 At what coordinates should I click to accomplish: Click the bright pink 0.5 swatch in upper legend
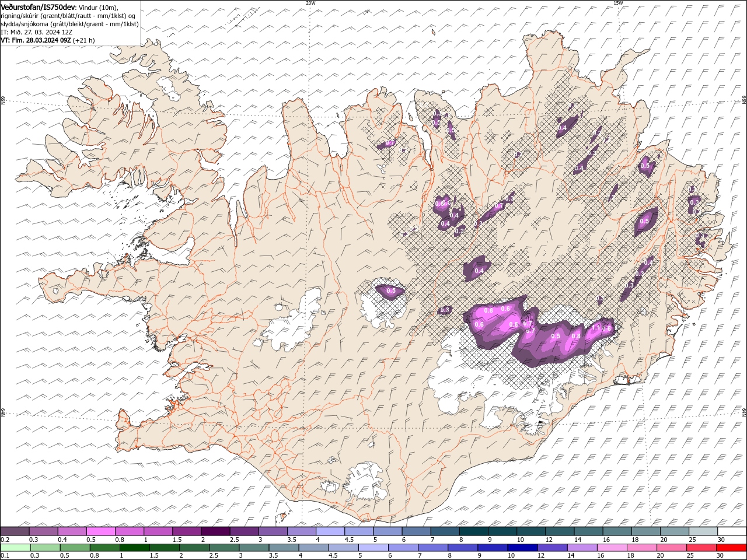pyautogui.click(x=101, y=531)
